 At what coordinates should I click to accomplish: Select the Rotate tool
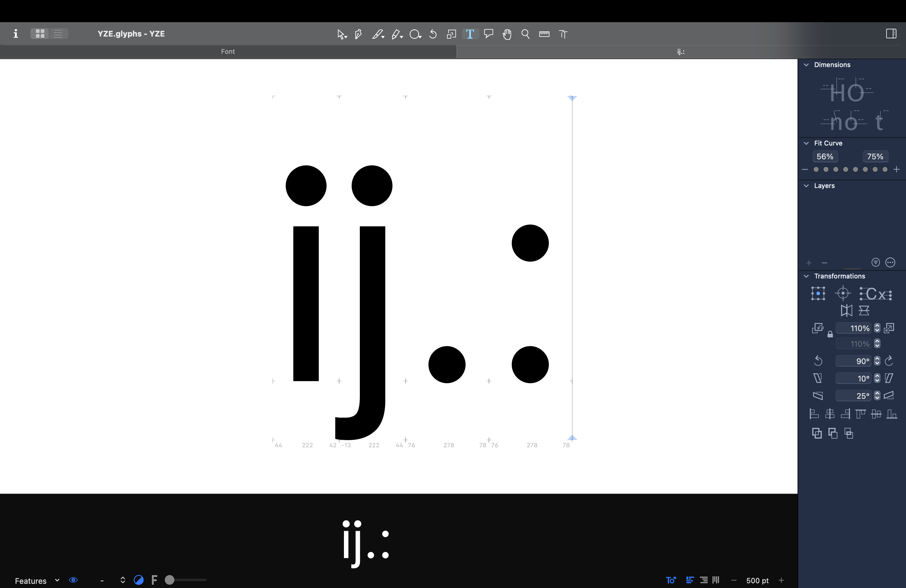[433, 34]
